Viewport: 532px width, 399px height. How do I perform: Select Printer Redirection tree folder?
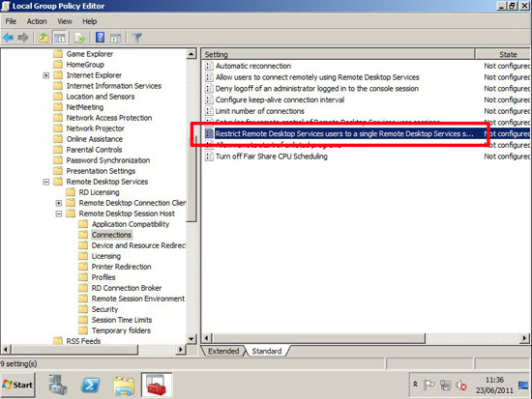(121, 267)
